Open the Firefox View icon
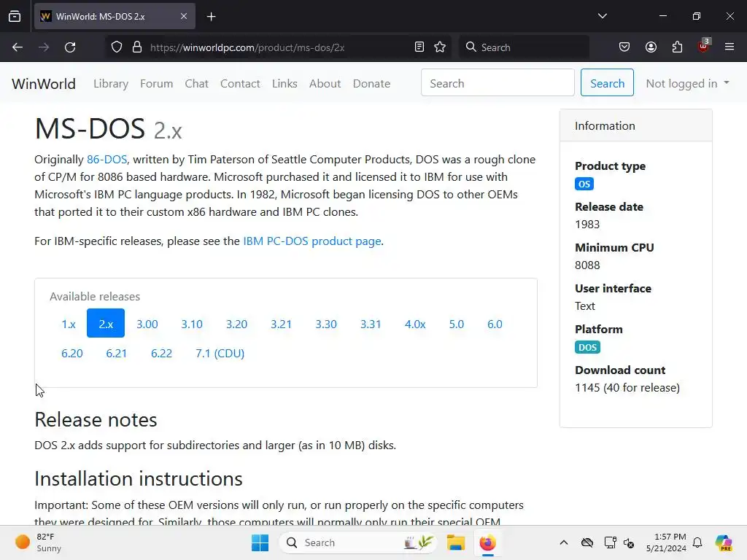This screenshot has height=560, width=747. 15,16
